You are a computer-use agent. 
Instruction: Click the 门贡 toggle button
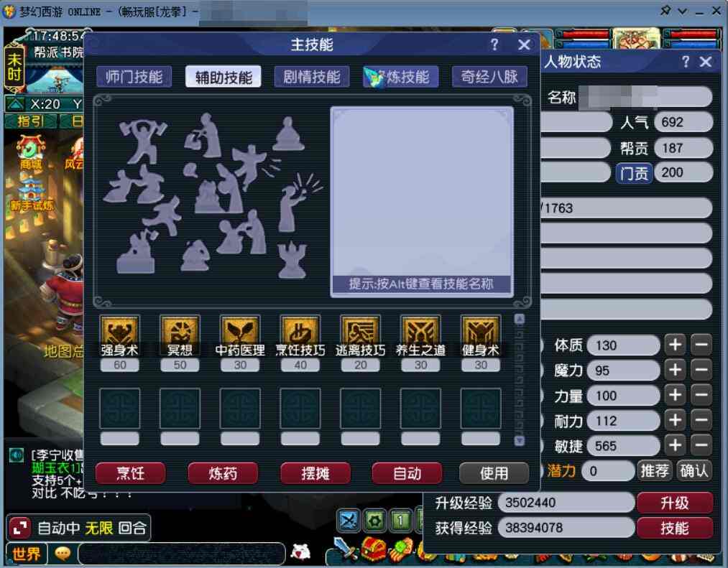(634, 173)
